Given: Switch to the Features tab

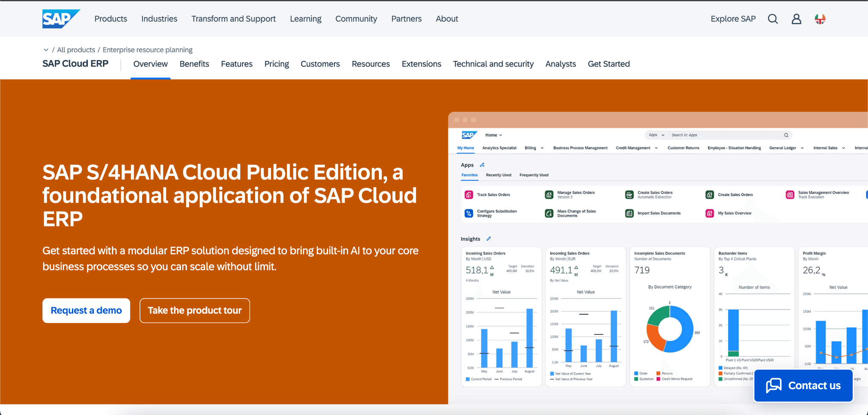Looking at the screenshot, I should click(x=236, y=64).
